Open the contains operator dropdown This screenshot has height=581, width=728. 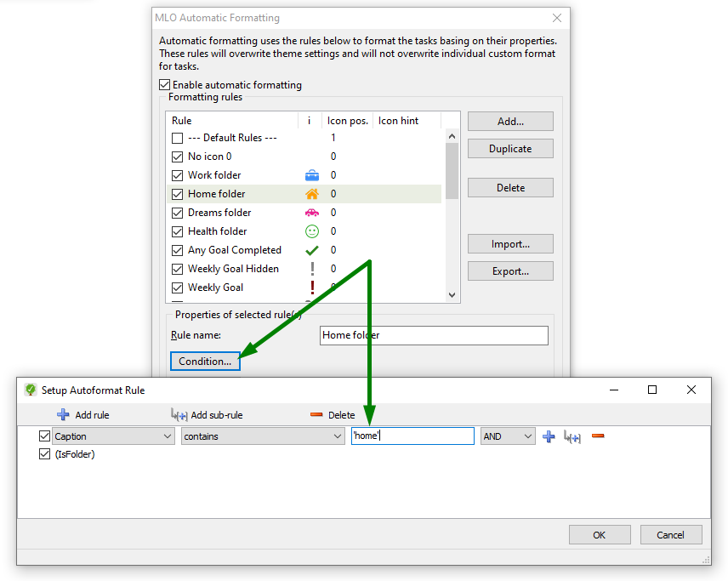(x=263, y=436)
